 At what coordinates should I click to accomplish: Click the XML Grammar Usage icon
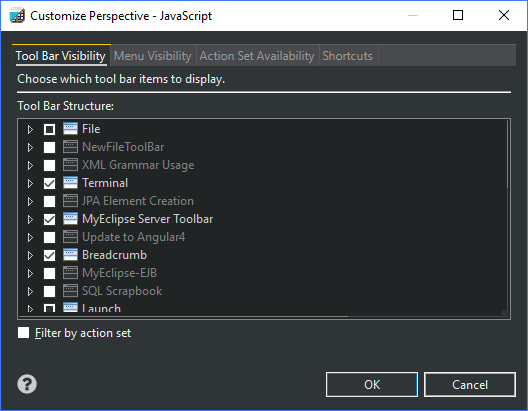(70, 165)
